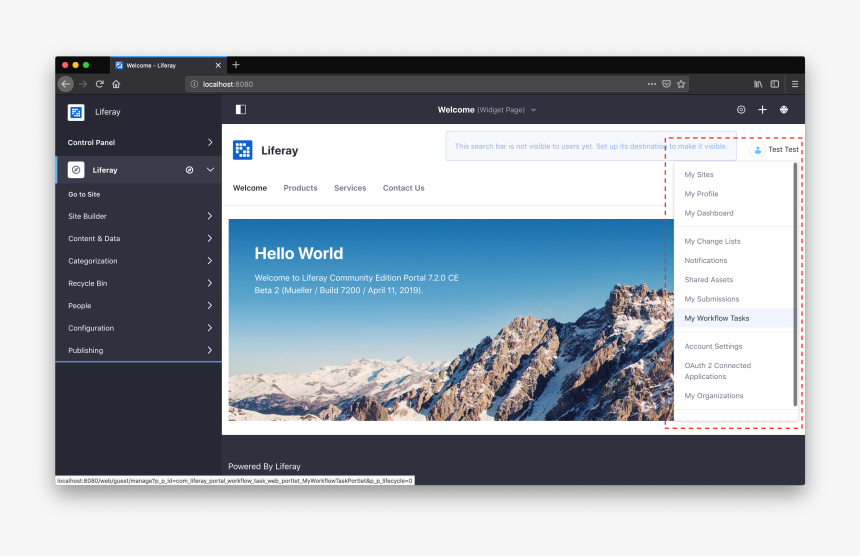This screenshot has width=860, height=556.
Task: Show browser sidebars icon
Action: 775,84
